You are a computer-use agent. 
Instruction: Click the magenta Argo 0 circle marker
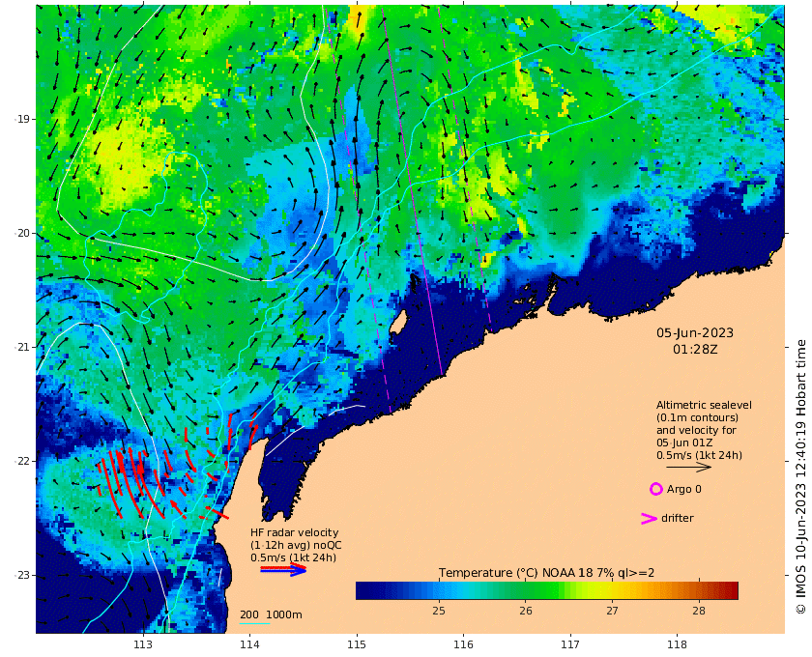(655, 489)
